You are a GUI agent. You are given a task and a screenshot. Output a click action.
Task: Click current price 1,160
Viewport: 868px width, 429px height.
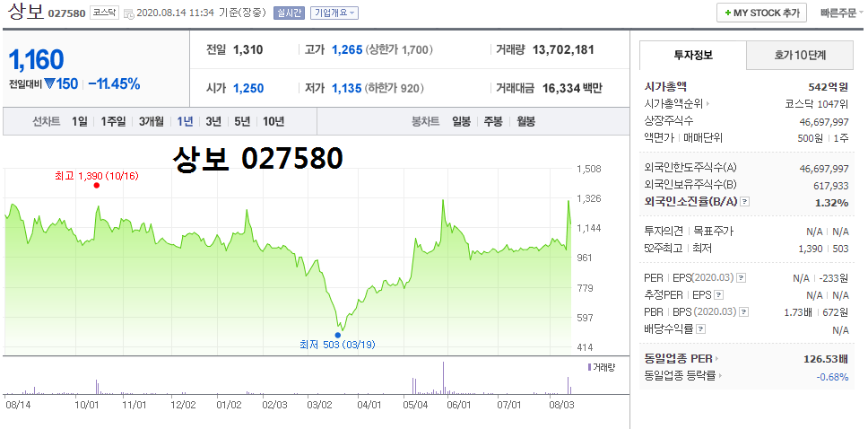coord(37,59)
